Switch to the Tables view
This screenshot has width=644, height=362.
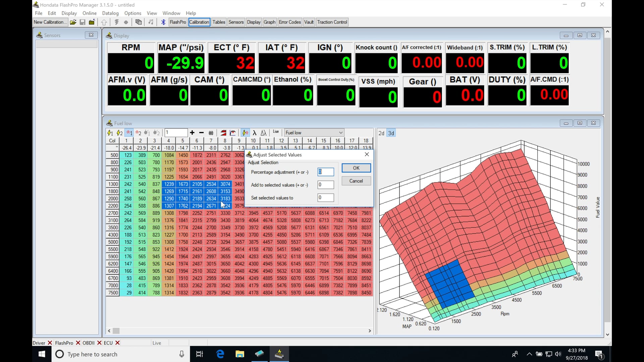point(219,22)
